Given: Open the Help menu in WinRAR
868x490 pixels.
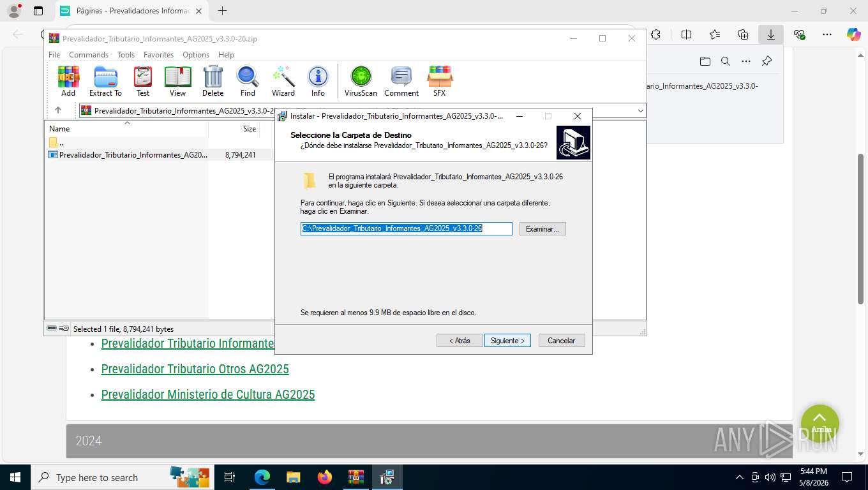Looking at the screenshot, I should (x=226, y=55).
